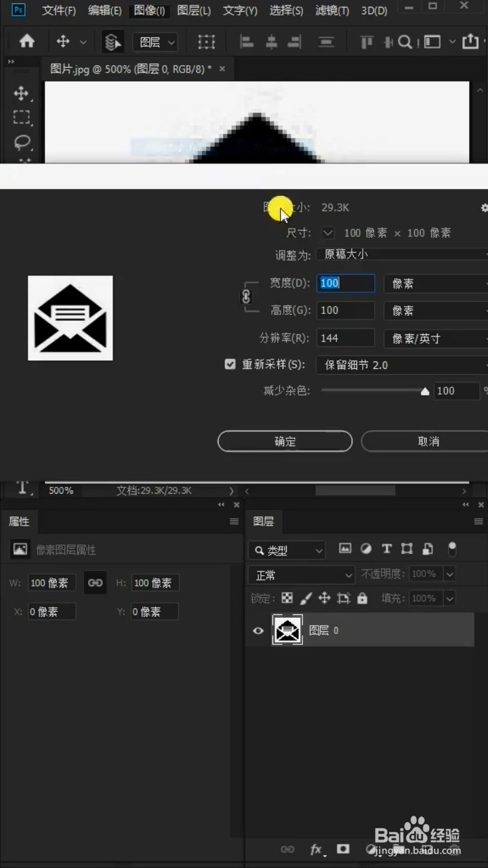
Task: Click the align right edges icon
Action: coord(294,42)
